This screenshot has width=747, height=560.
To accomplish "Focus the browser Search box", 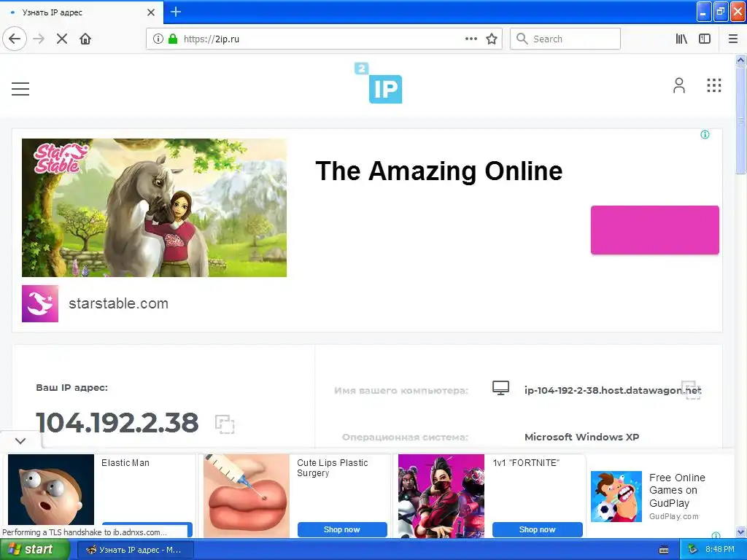I will pyautogui.click(x=565, y=39).
